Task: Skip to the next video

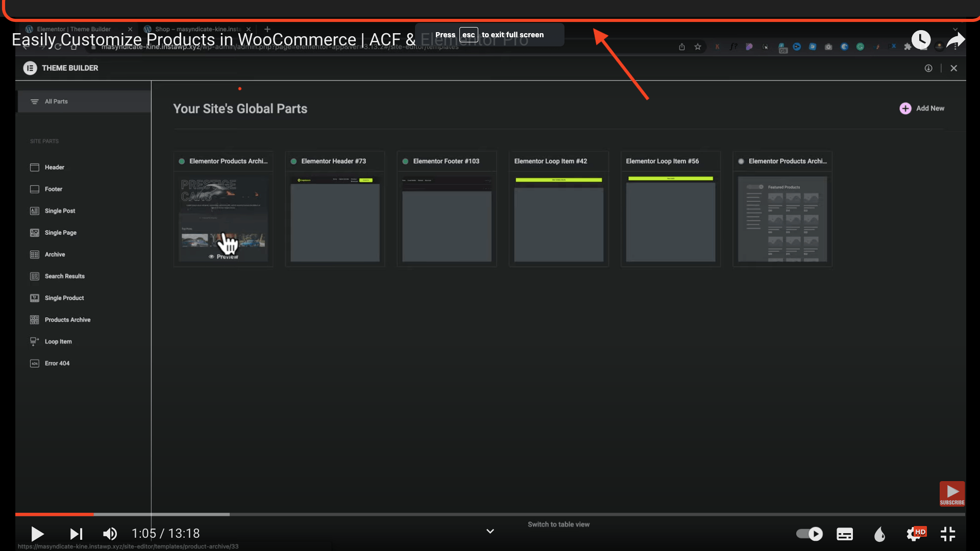Action: [76, 534]
